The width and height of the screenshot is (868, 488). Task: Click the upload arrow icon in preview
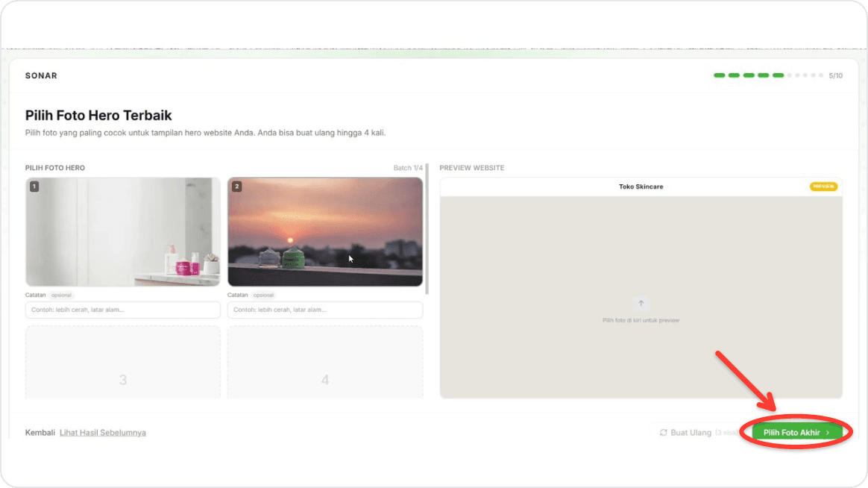tap(641, 303)
